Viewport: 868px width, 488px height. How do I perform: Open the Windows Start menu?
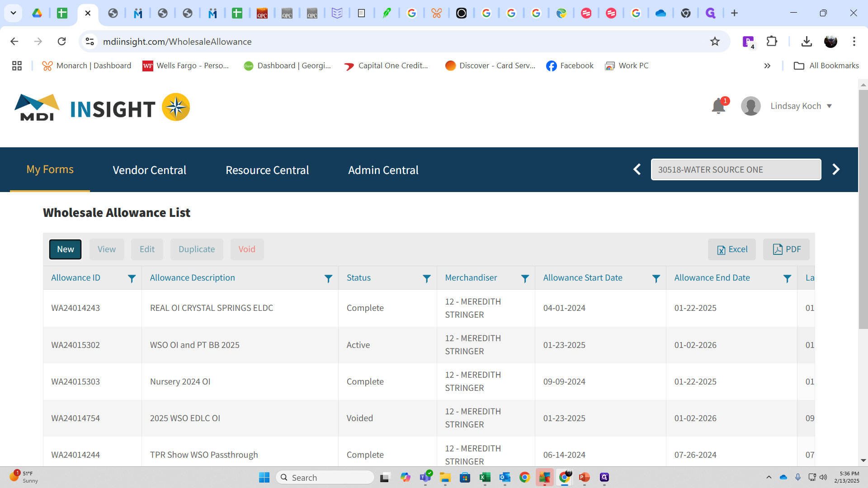coord(264,478)
